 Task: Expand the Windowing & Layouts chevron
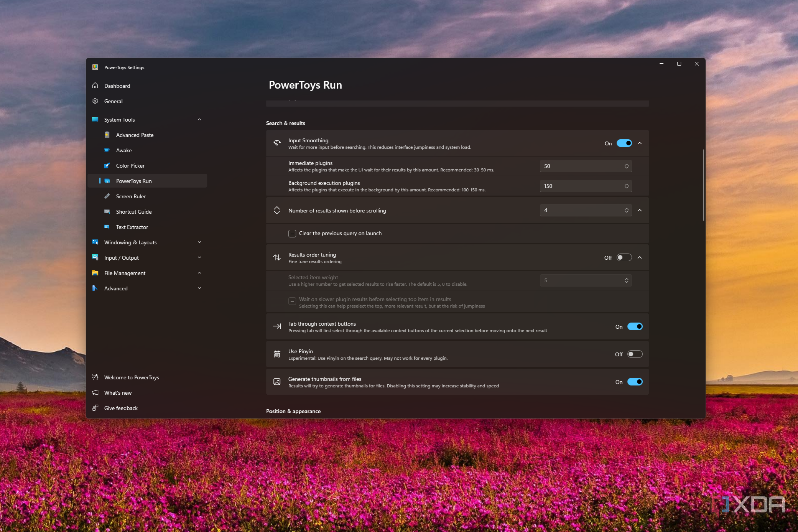pyautogui.click(x=199, y=242)
